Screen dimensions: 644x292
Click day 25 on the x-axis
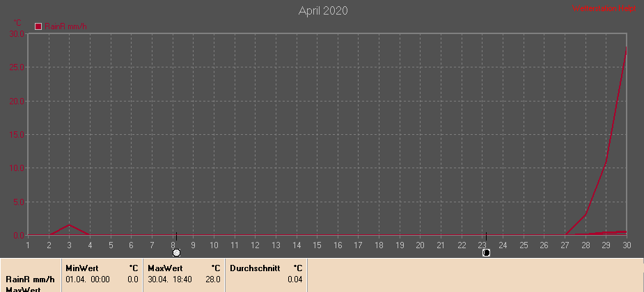[x=524, y=245]
